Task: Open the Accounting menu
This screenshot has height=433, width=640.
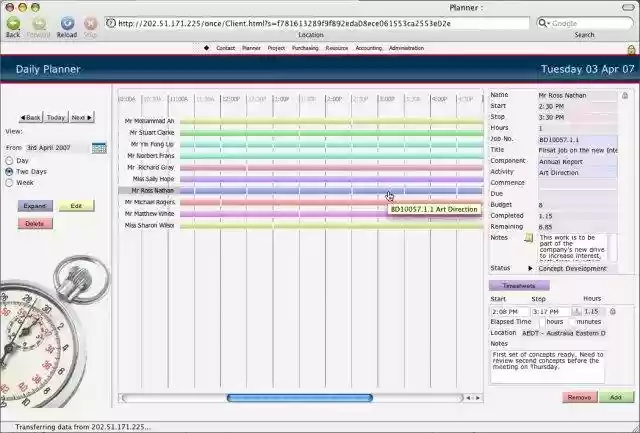Action: (x=369, y=48)
